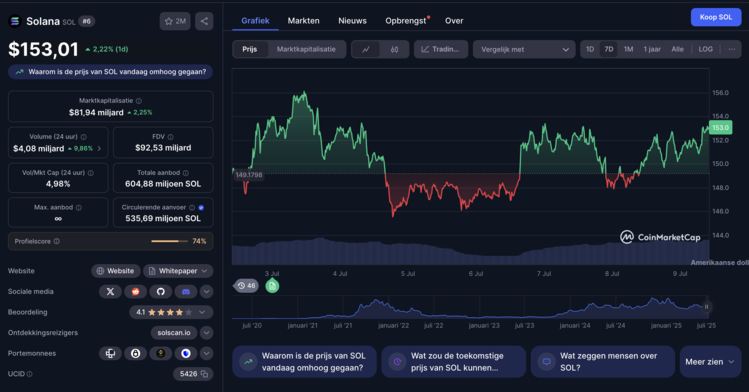This screenshot has height=392, width=749.
Task: Set chart range to 7D
Action: [x=609, y=49]
